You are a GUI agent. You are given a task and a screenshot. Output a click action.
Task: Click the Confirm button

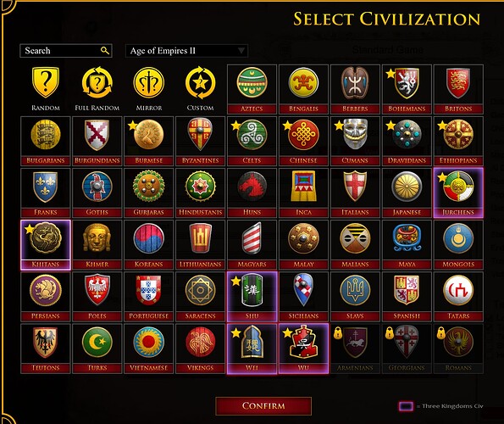coord(263,405)
